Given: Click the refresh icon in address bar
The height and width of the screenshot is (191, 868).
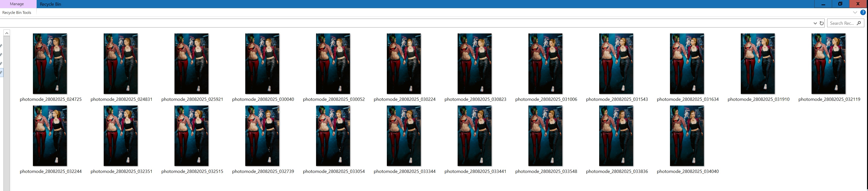Looking at the screenshot, I should (x=821, y=23).
